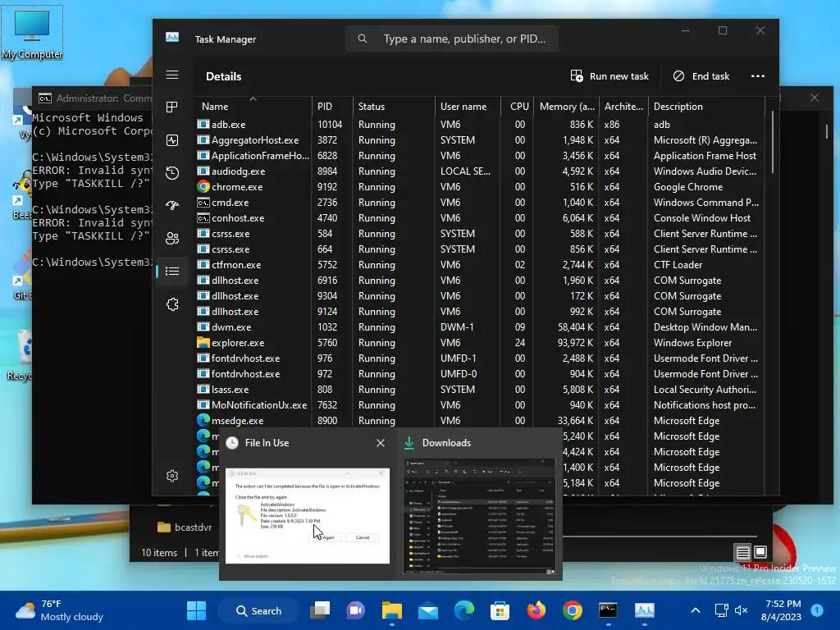840x630 pixels.
Task: Sort by the Description column header
Action: [706, 106]
